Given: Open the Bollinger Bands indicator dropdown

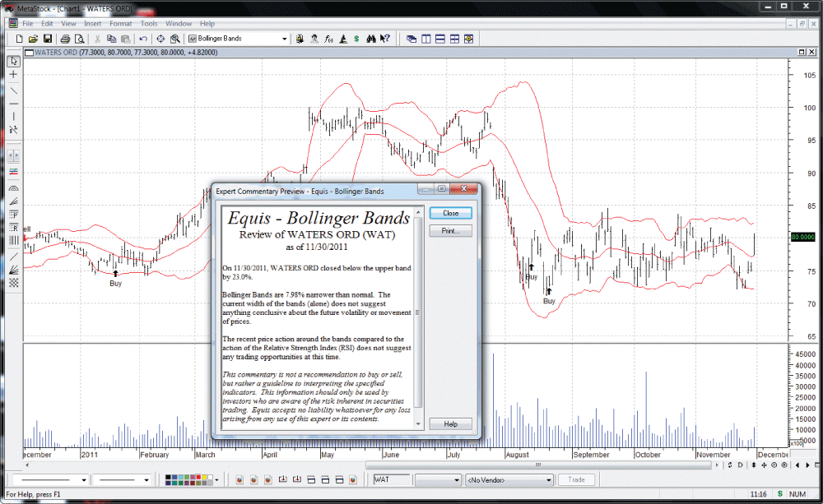Looking at the screenshot, I should tap(284, 39).
